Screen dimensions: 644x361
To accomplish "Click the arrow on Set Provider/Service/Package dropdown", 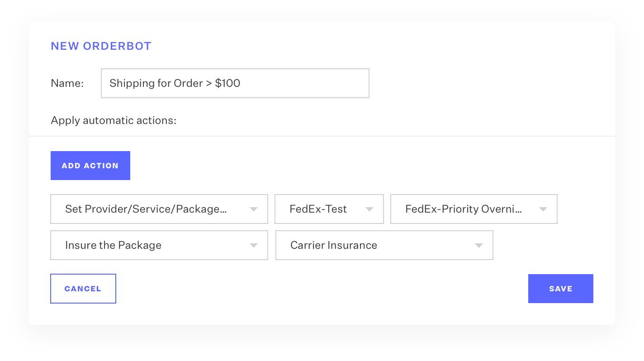I will (254, 209).
